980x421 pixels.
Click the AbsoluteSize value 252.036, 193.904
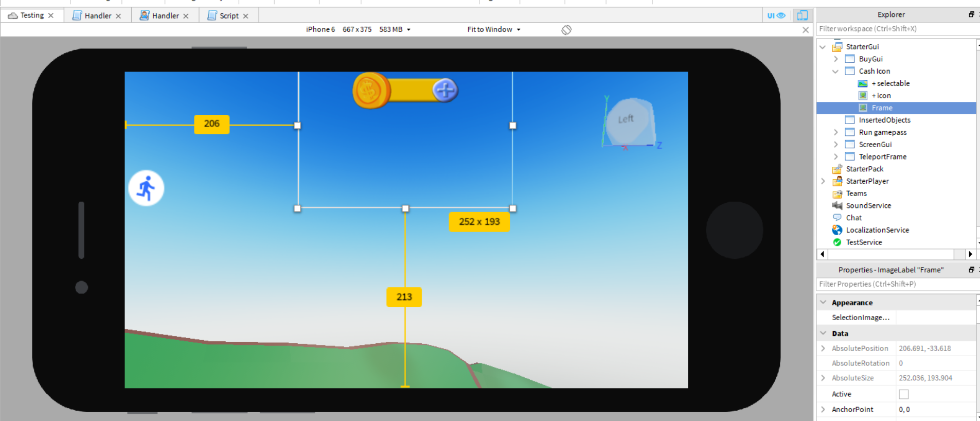pos(925,378)
